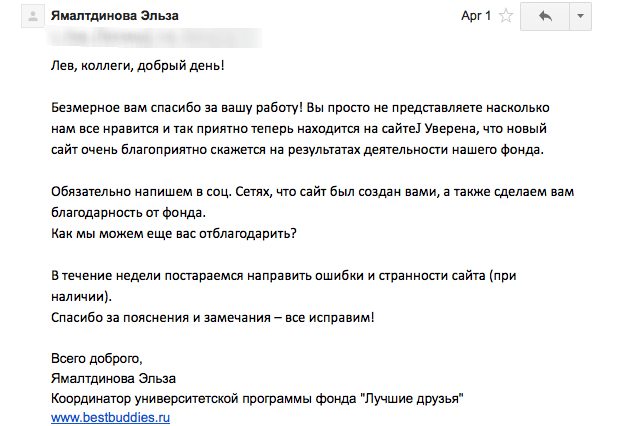Click the "Координатор университетской программы" signature line
621x426 pixels.
tap(255, 398)
